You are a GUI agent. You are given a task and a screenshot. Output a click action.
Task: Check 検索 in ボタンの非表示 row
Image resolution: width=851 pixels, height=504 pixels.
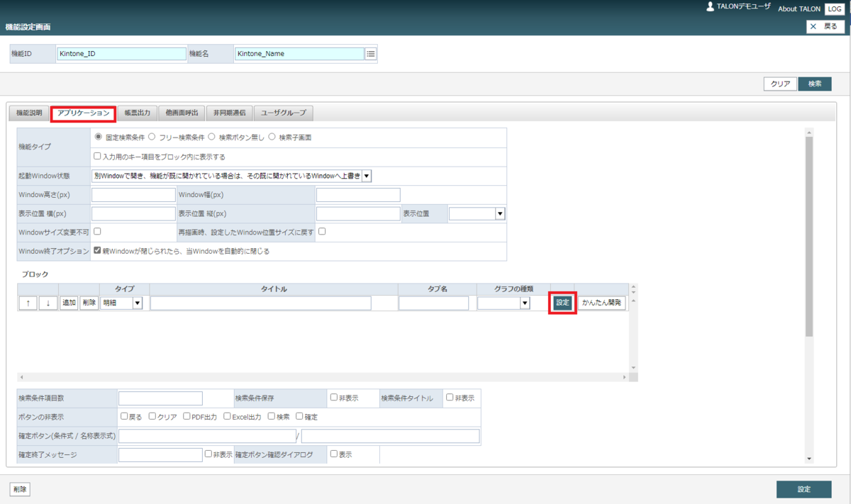(272, 416)
